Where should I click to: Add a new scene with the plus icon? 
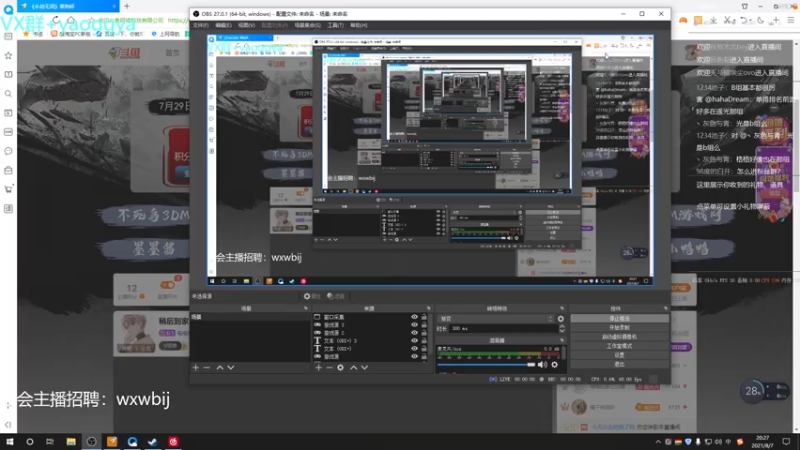pos(195,367)
